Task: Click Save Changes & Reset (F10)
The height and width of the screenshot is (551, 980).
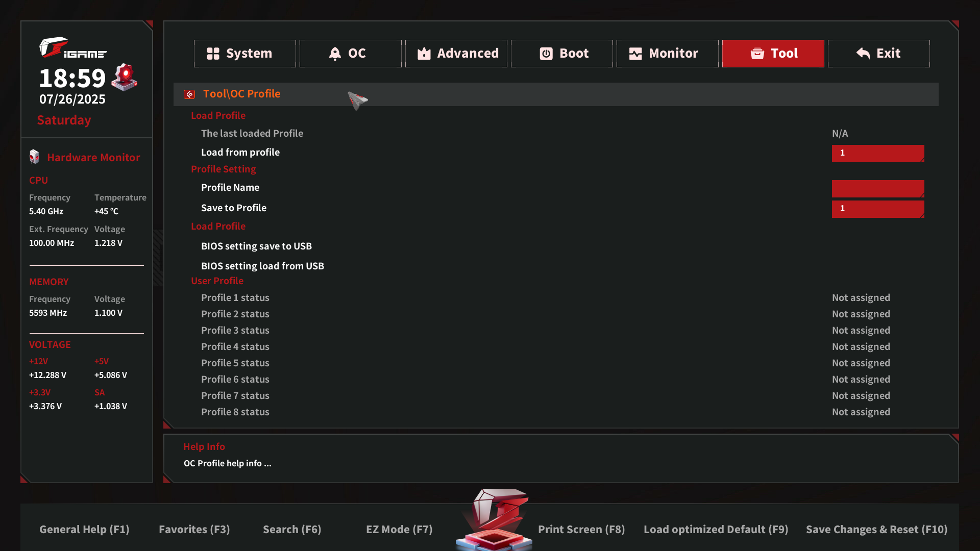Action: click(x=876, y=530)
